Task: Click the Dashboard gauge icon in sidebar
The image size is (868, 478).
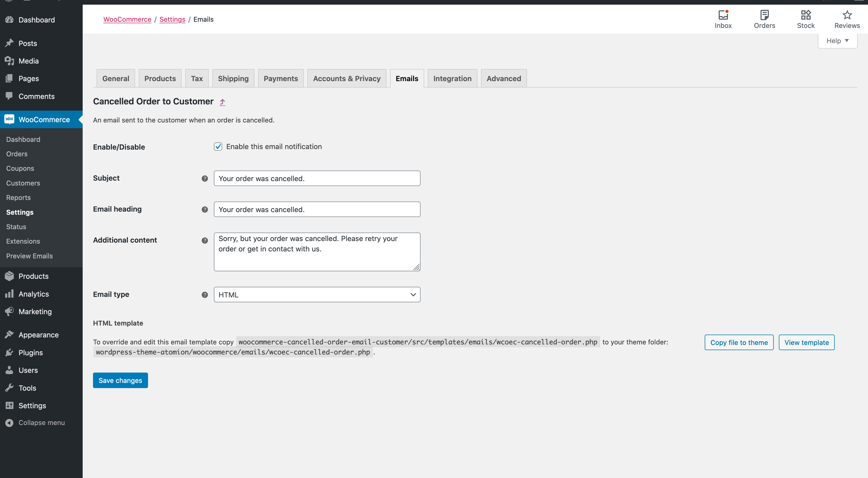Action: pyautogui.click(x=10, y=20)
